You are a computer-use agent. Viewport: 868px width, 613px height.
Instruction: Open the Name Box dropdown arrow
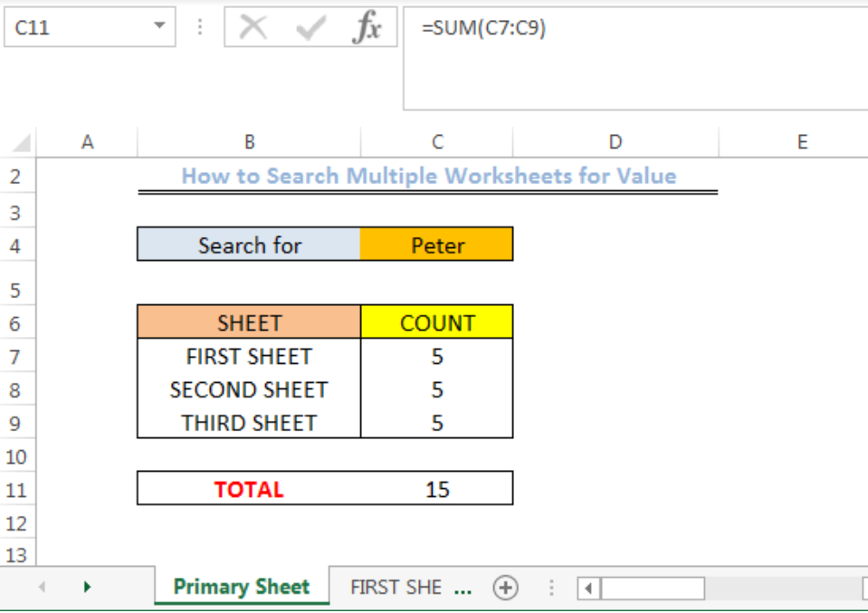point(160,26)
